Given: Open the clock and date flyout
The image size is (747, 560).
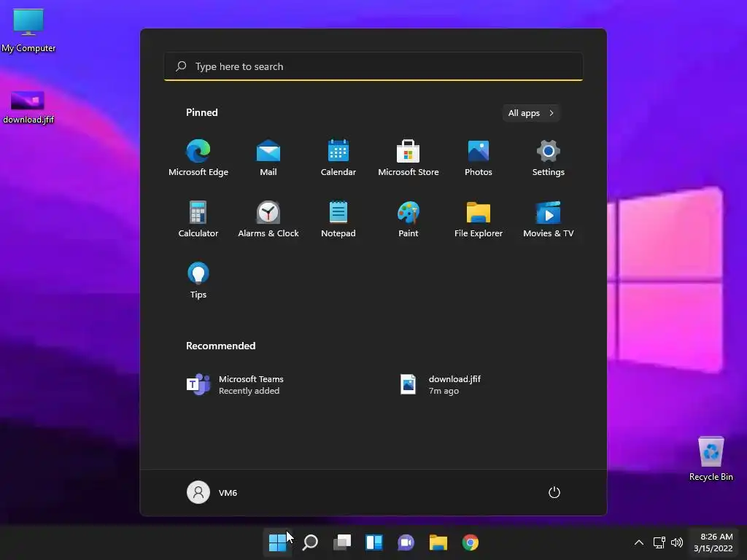Looking at the screenshot, I should point(713,542).
